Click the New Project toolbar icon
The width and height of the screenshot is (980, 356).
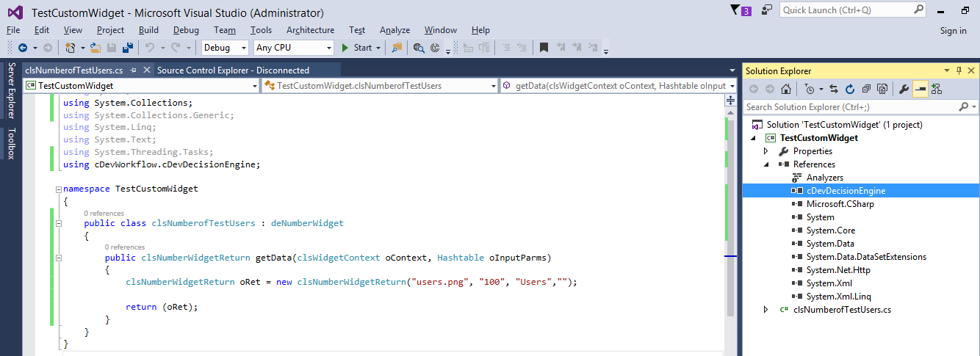pyautogui.click(x=70, y=48)
